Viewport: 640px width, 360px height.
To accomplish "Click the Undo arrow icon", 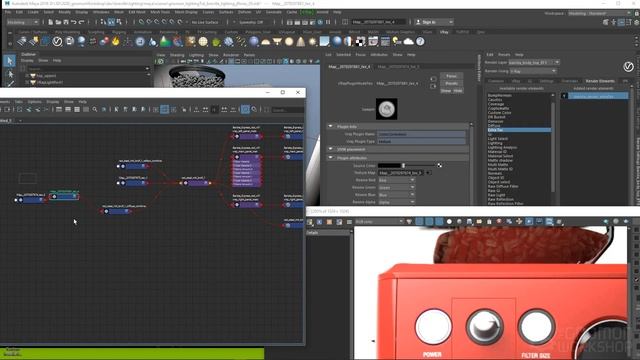I will pyautogui.click(x=74, y=22).
